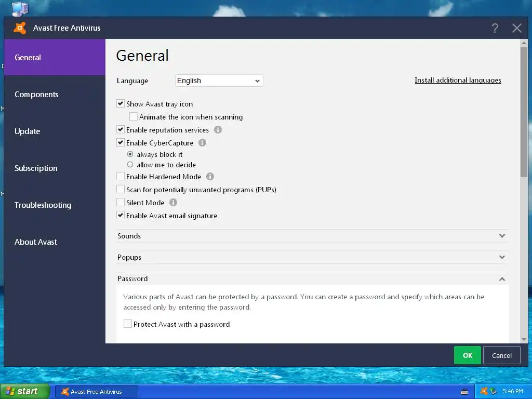Open the Windows Start menu
The height and width of the screenshot is (399, 532).
coord(24,392)
